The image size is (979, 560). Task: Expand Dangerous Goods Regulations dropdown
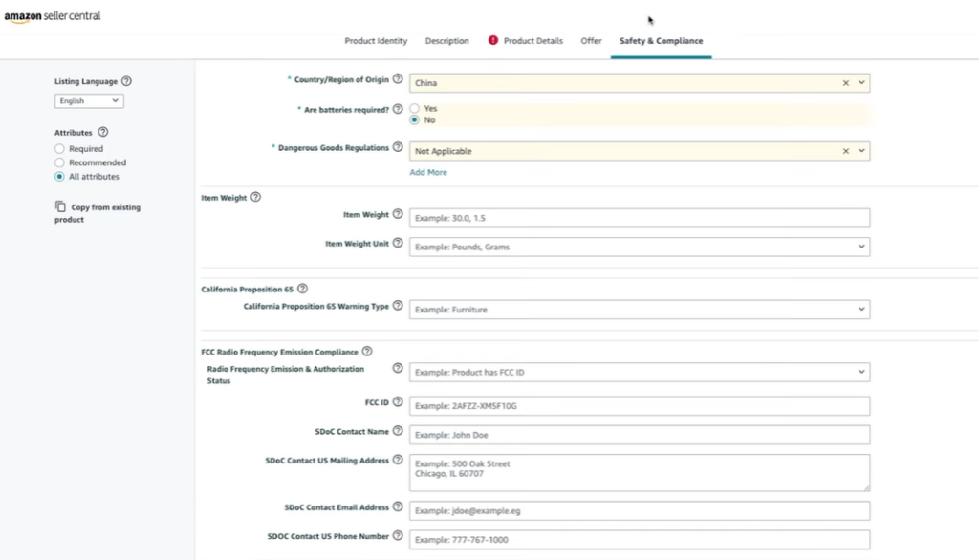(861, 151)
